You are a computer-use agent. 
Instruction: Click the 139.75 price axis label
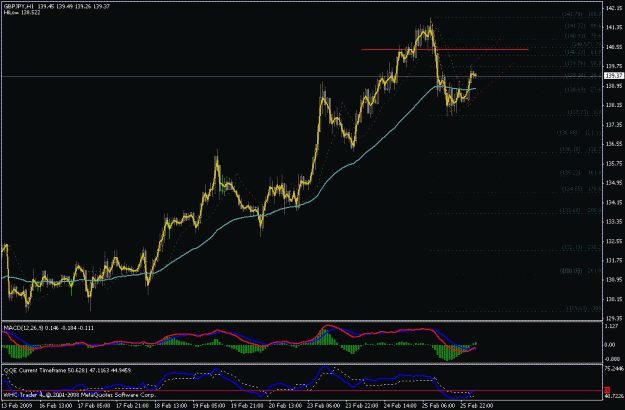point(614,66)
